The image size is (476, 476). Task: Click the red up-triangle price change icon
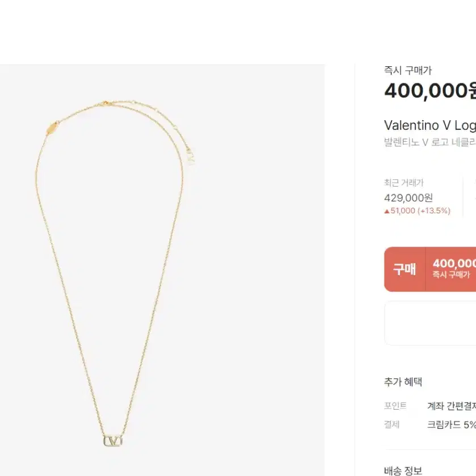pos(387,211)
